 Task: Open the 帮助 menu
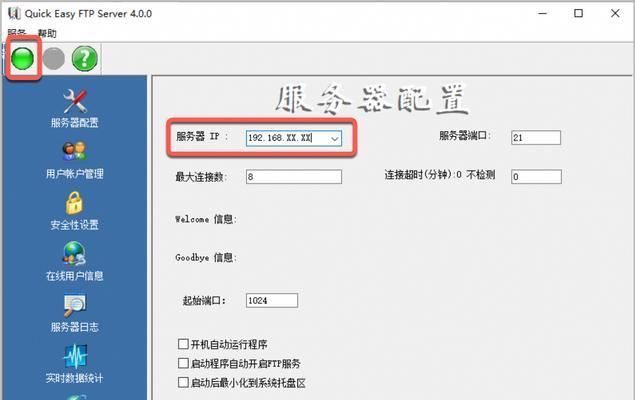[x=47, y=34]
